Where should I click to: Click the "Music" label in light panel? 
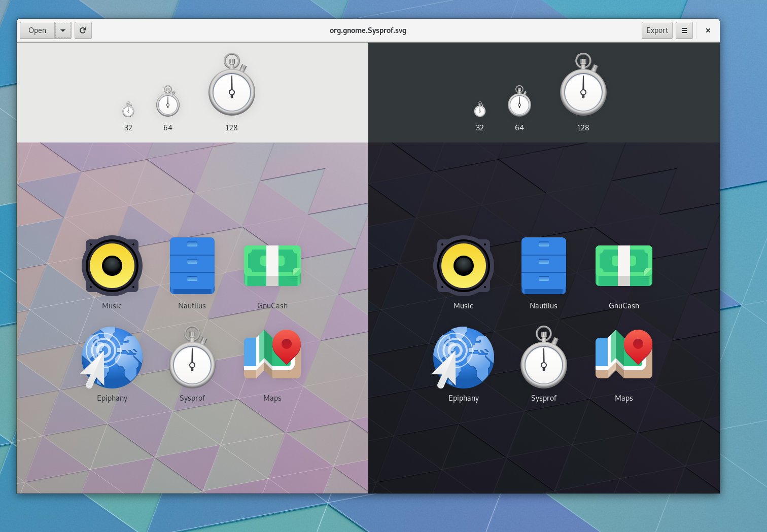(112, 306)
